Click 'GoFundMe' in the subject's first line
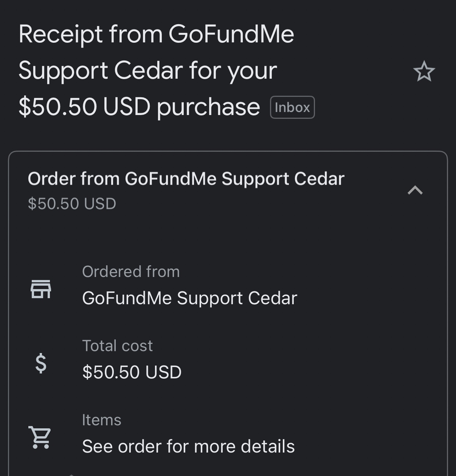This screenshot has height=476, width=456. click(x=231, y=34)
